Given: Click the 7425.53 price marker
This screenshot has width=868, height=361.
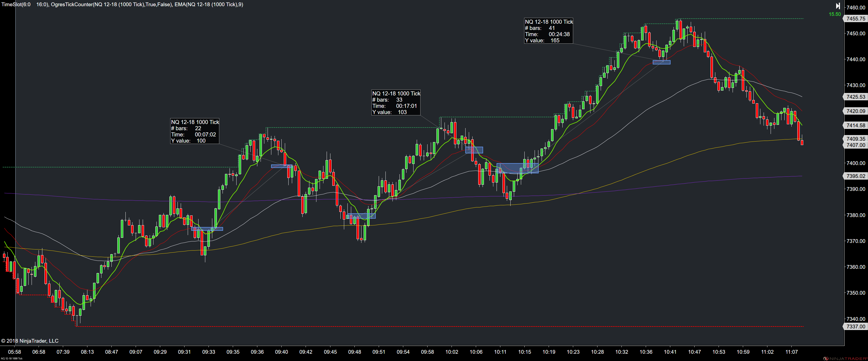Looking at the screenshot, I should click(x=856, y=97).
